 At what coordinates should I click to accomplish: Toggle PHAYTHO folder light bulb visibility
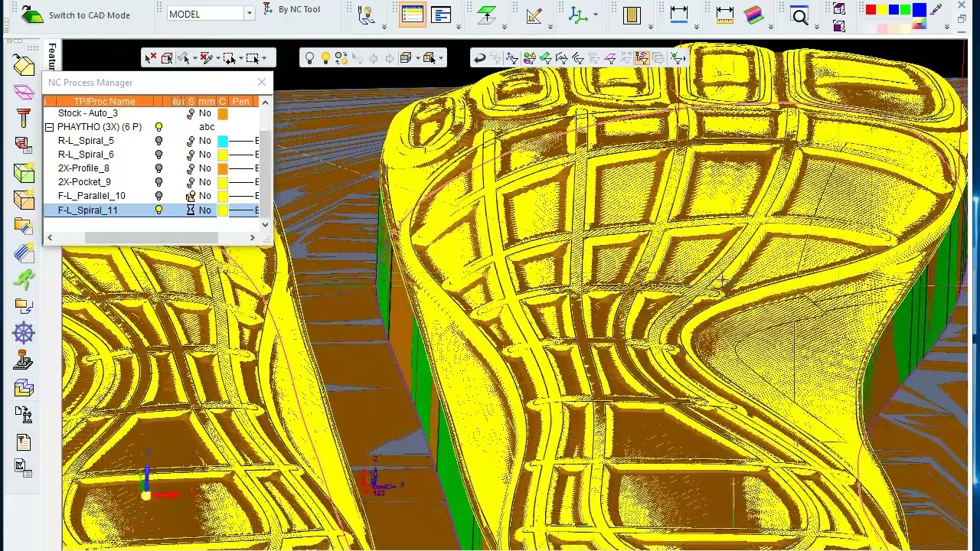[x=158, y=127]
